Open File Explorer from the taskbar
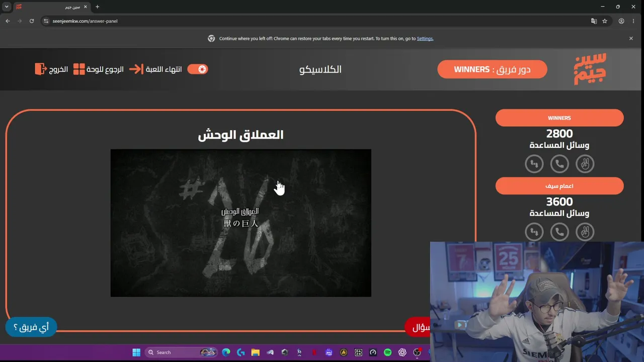Screen dimensions: 644x362 pos(255,352)
